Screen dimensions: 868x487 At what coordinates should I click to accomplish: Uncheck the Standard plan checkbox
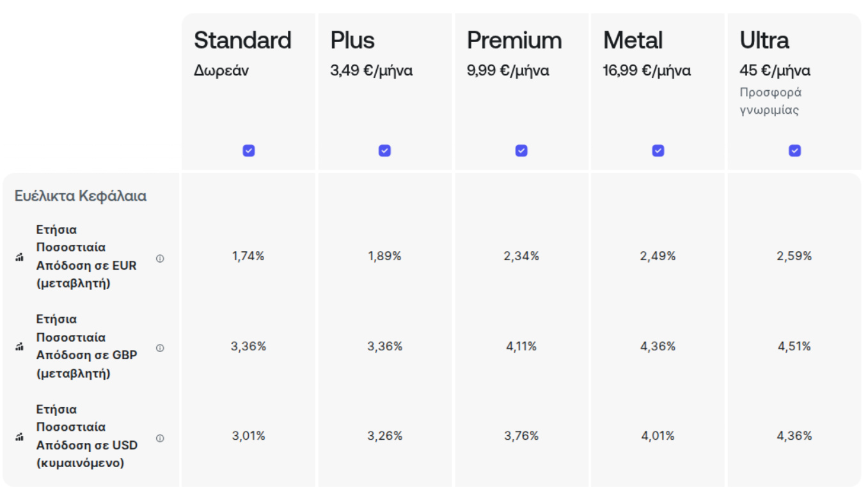pyautogui.click(x=249, y=151)
